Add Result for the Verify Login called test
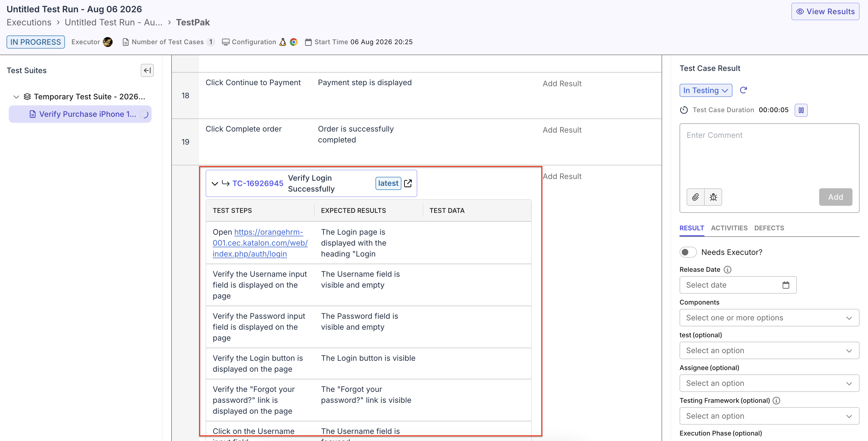Viewport: 868px width, 441px height. [562, 176]
